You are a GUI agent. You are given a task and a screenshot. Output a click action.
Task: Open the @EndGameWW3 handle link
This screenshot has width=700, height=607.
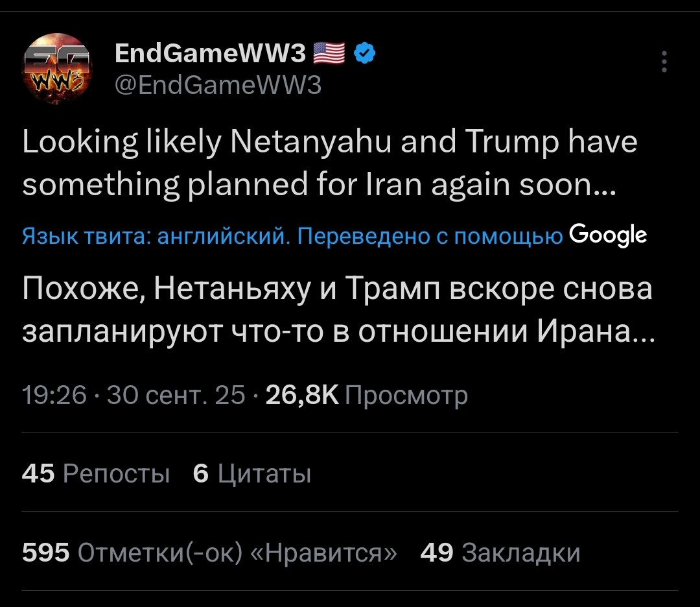218,85
